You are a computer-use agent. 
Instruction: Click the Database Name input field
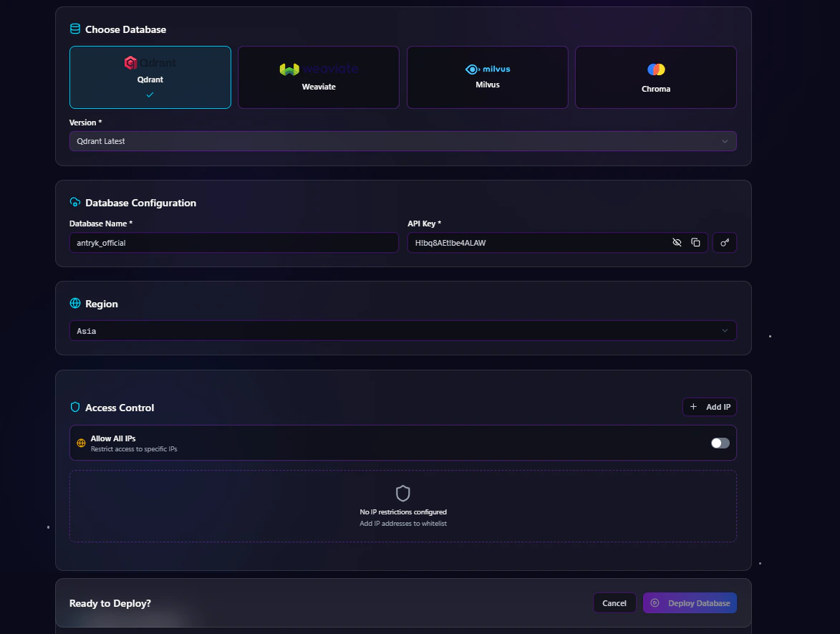[234, 243]
